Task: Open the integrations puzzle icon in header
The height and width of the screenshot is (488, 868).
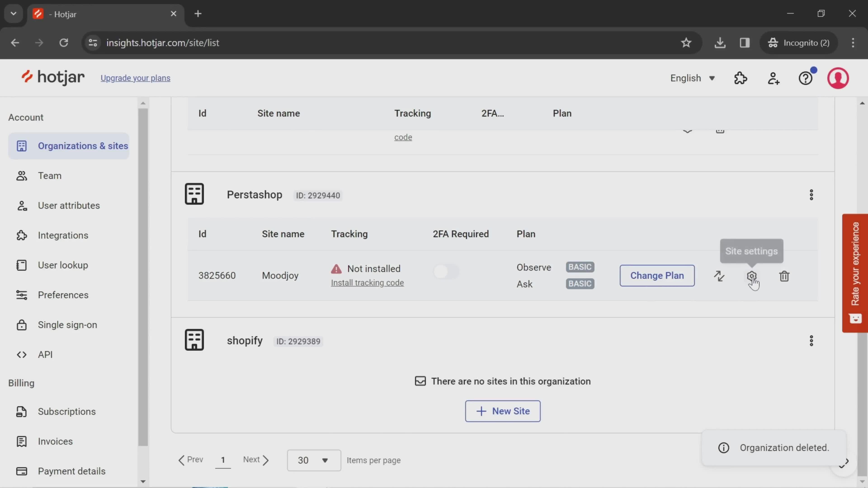Action: coord(741,78)
